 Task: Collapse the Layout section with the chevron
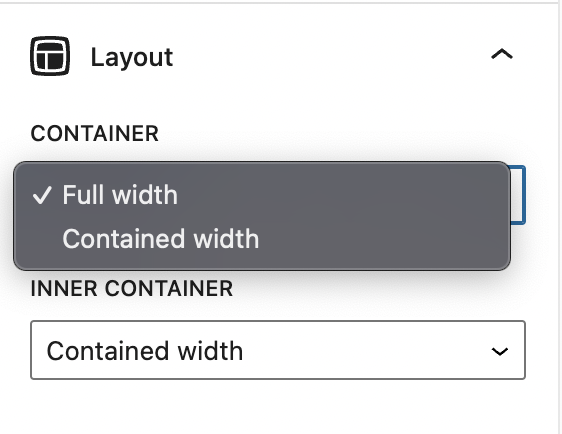(x=502, y=54)
